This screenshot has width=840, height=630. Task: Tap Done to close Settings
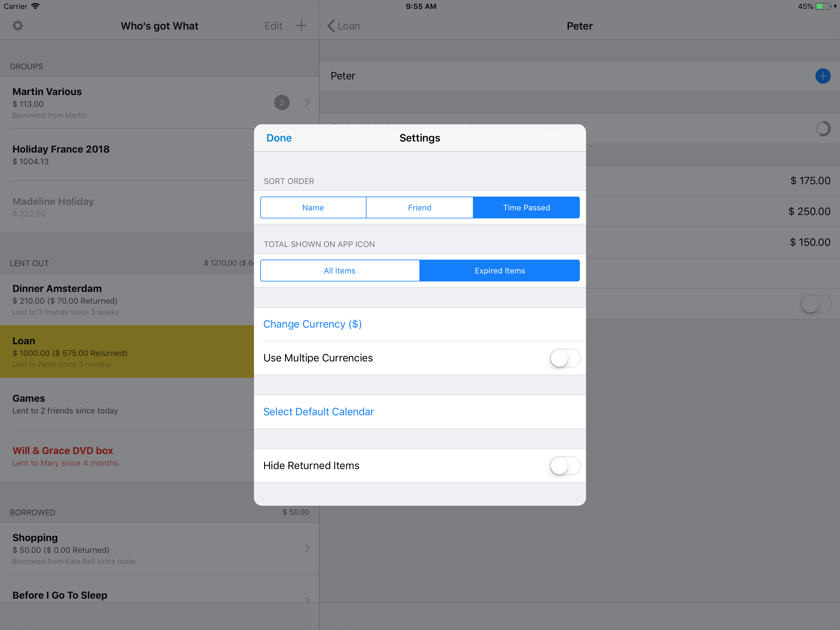pos(279,138)
